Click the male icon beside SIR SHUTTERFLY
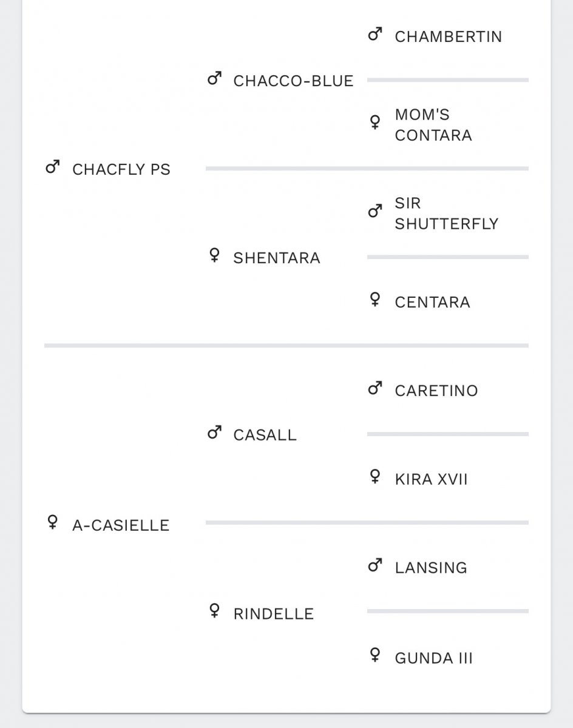The width and height of the screenshot is (573, 728). pyautogui.click(x=375, y=212)
